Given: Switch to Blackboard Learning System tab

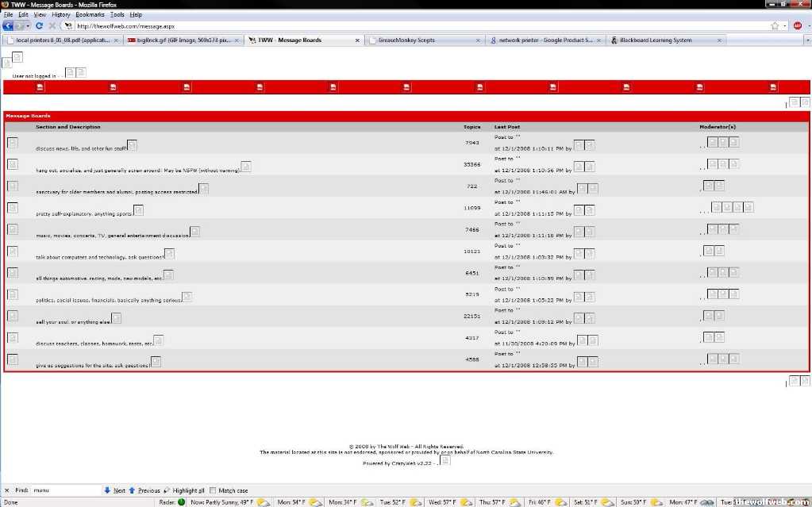Looking at the screenshot, I should click(x=656, y=40).
